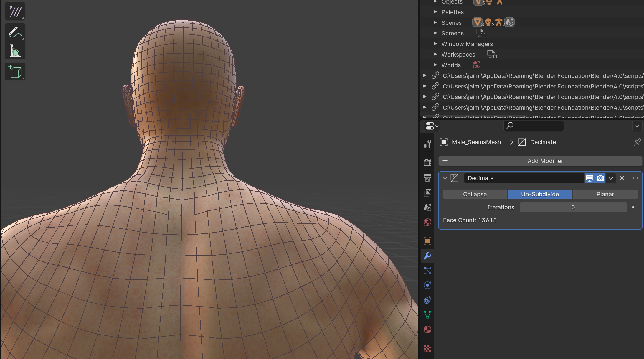The image size is (644, 359).
Task: Open the Decimate modifier options dropdown
Action: (x=611, y=178)
